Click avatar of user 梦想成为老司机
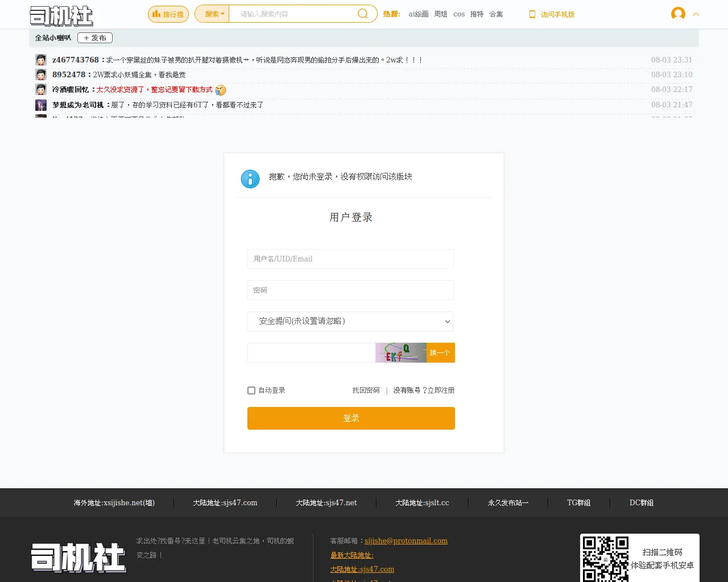The image size is (728, 582). pos(41,105)
